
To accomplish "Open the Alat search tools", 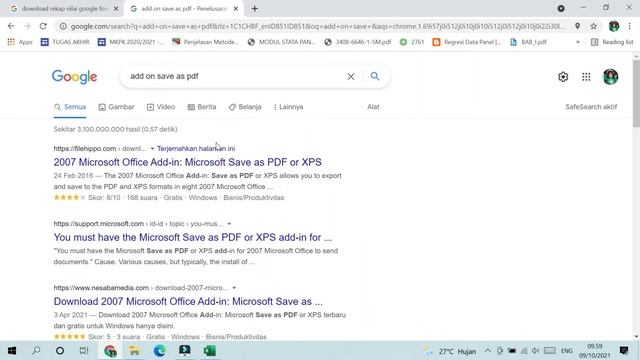I will 373,107.
